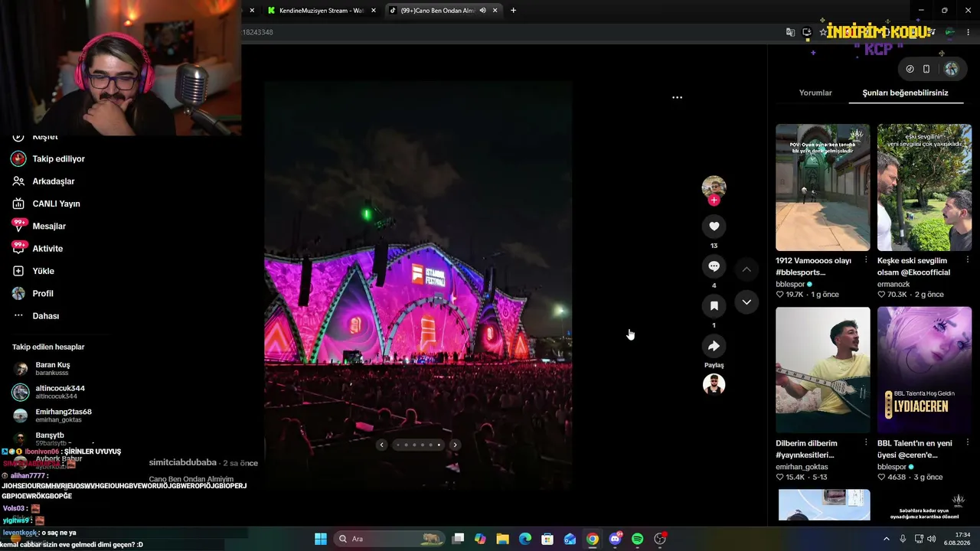This screenshot has height=551, width=980.
Task: Click the Yükle upload plus icon
Action: 18,271
